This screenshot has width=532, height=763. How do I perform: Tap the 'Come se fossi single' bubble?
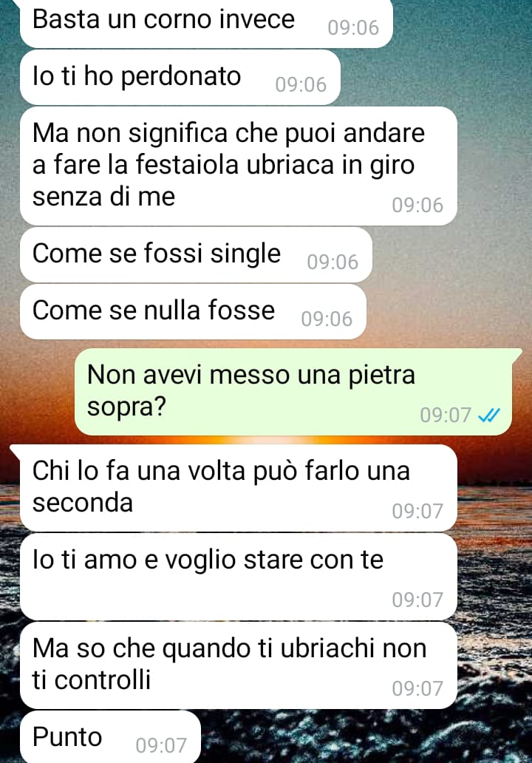pos(196,254)
